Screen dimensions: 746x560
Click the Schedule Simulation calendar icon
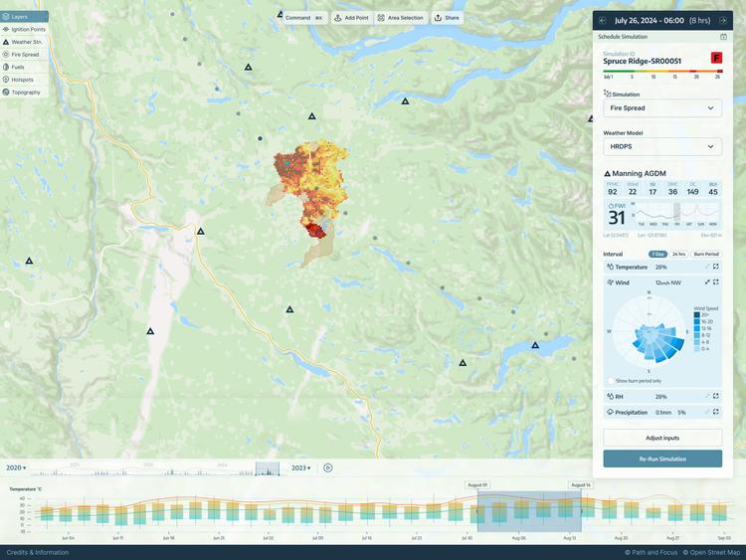(723, 37)
